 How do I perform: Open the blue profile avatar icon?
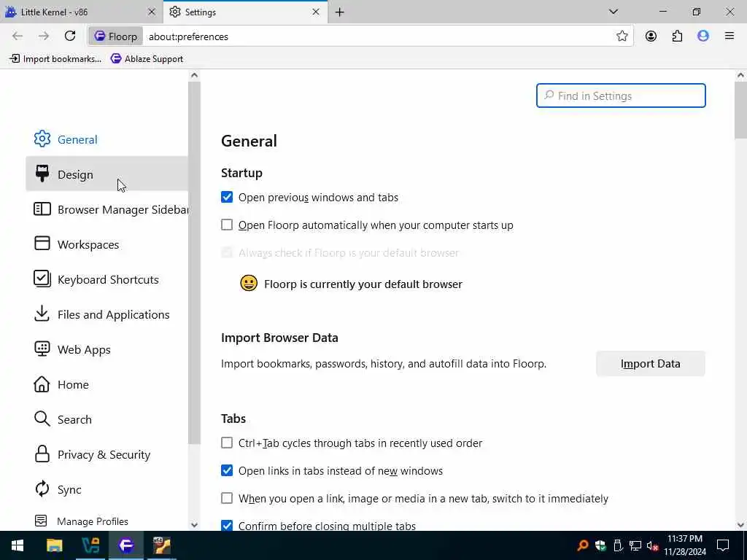click(x=703, y=36)
